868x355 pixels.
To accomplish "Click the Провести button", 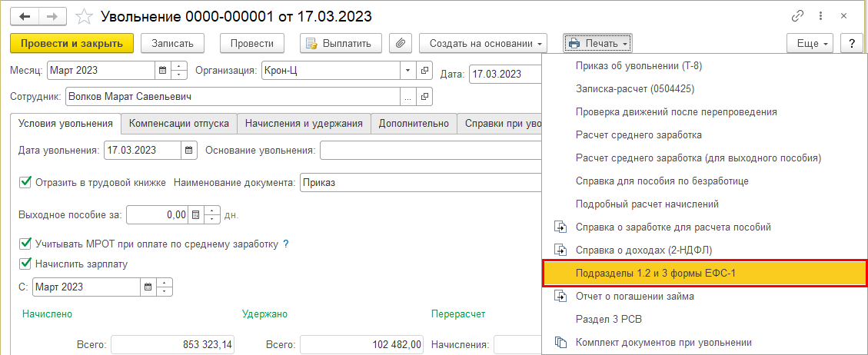I will point(252,43).
